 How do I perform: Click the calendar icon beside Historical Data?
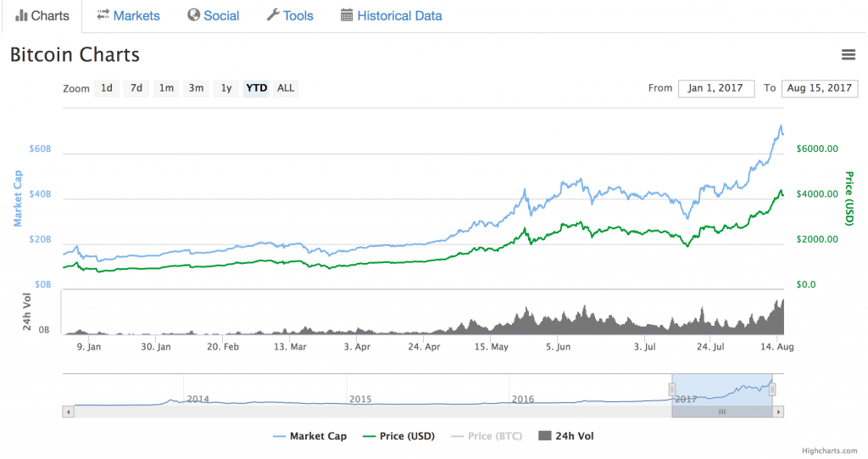pos(347,15)
